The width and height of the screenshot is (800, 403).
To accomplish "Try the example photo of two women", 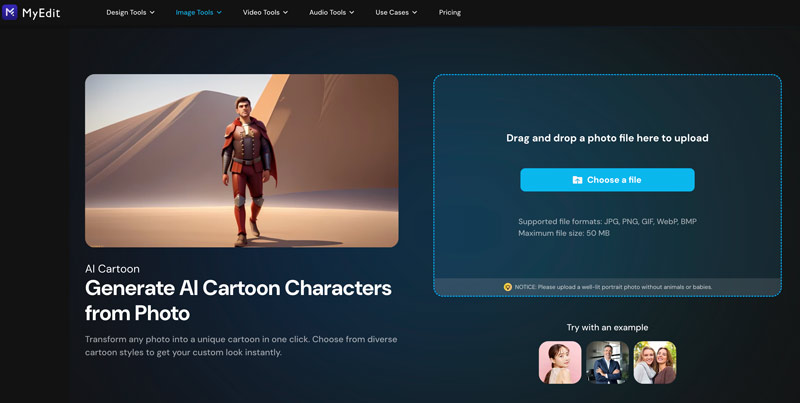I will [655, 362].
